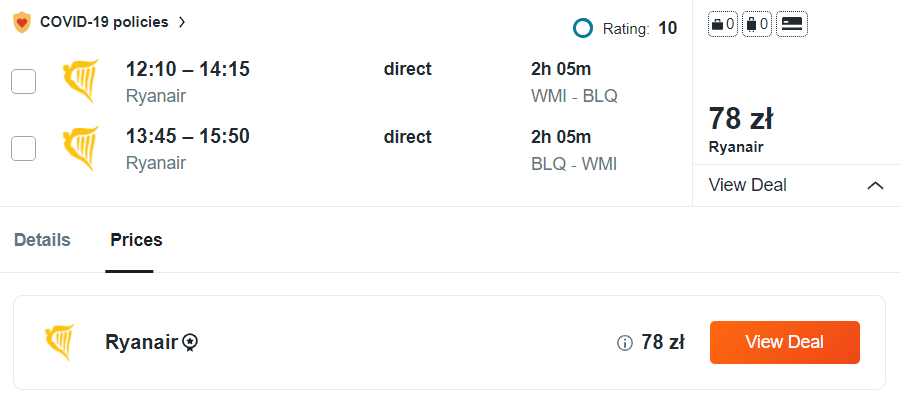Click the rating circle icon
Screen dimensions: 900x412
583,28
